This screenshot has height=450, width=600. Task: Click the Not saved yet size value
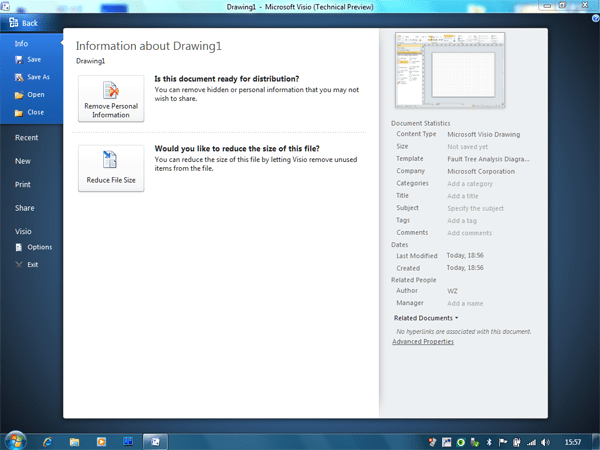click(x=468, y=147)
